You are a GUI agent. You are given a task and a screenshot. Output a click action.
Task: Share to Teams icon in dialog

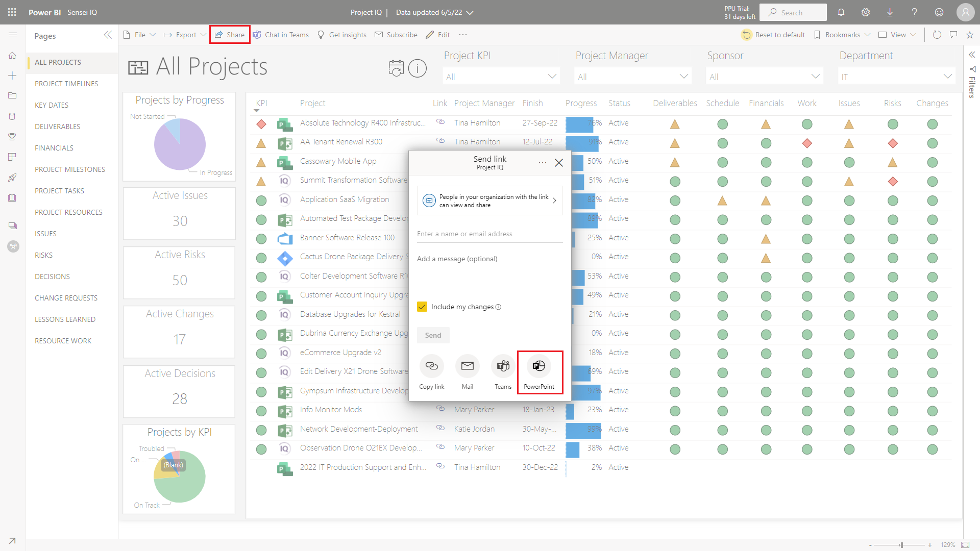(x=503, y=366)
